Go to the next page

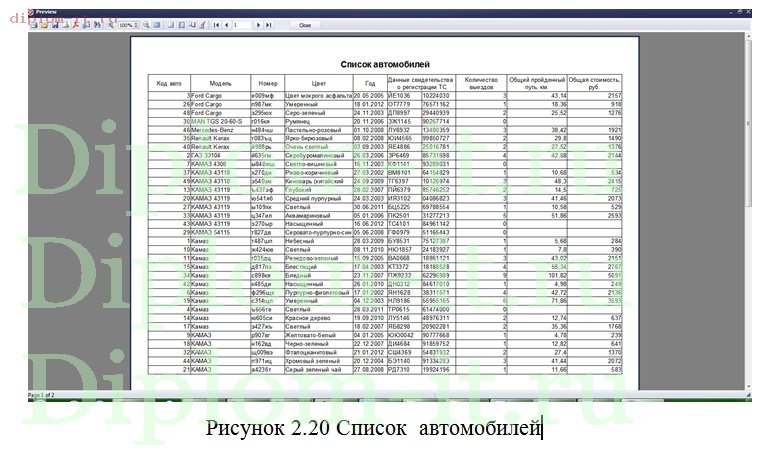coord(258,25)
